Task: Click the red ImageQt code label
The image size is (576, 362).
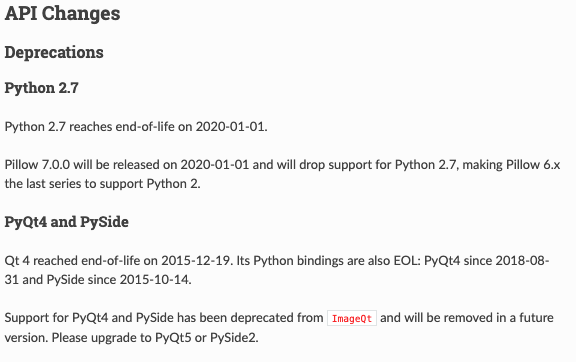Action: [x=352, y=318]
